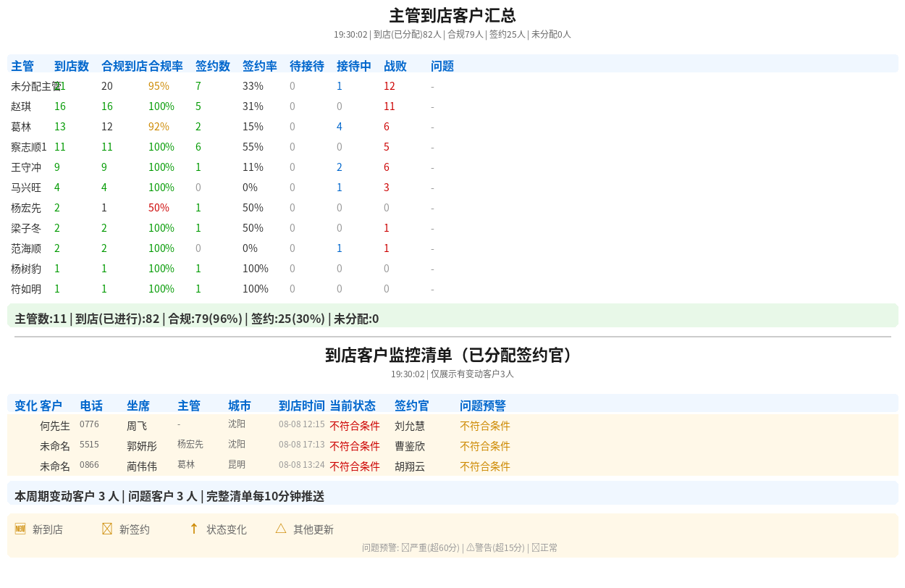Viewport: 905px width, 588px height.
Task: Click signing officer 曹鉴欣
Action: click(410, 446)
